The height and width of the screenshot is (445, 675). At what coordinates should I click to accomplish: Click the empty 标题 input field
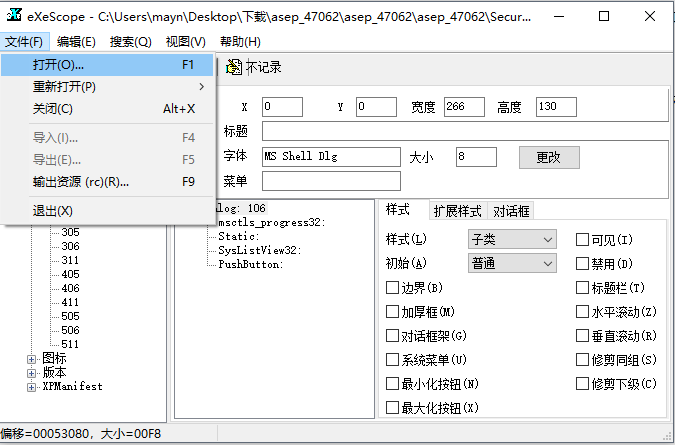tap(465, 131)
